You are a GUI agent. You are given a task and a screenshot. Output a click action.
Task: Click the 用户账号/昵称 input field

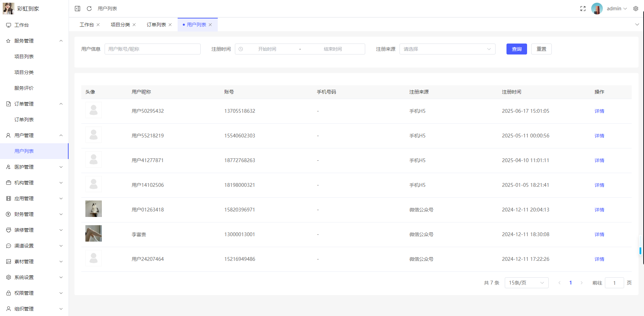coord(152,49)
